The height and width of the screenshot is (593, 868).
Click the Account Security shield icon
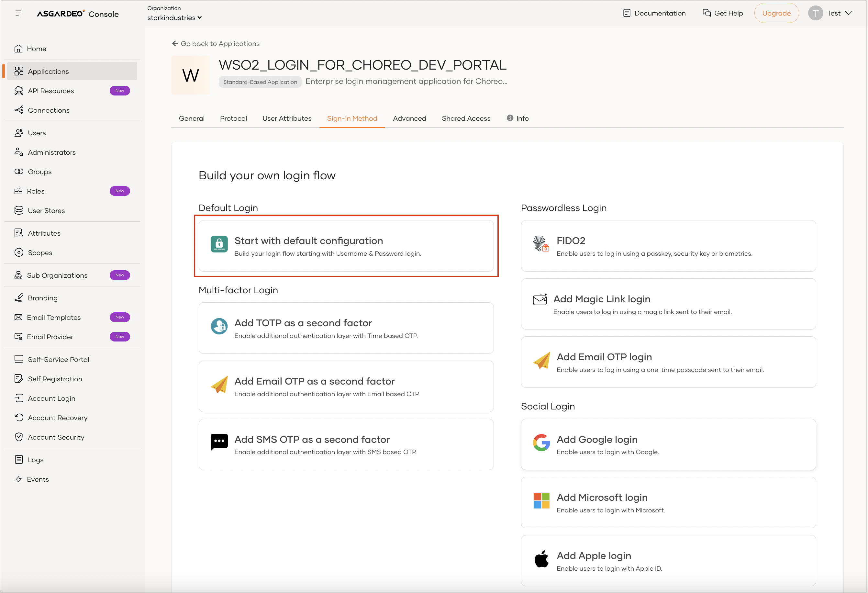point(19,437)
